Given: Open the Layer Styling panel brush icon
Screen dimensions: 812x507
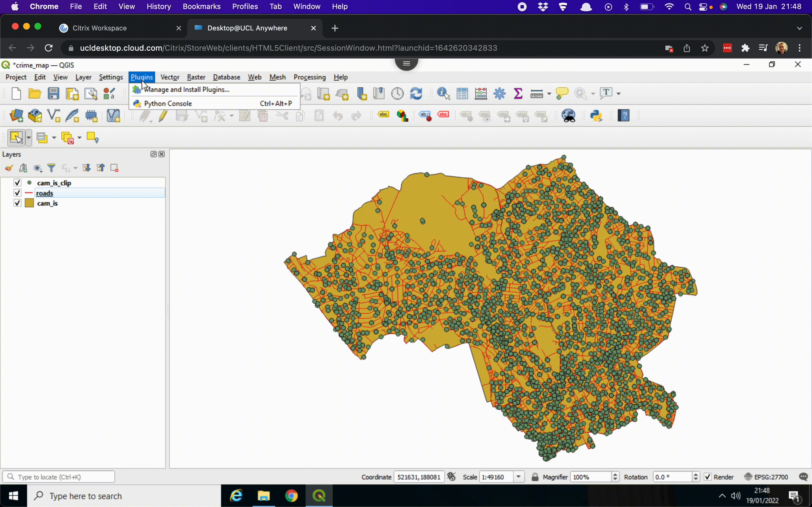Looking at the screenshot, I should click(x=9, y=168).
